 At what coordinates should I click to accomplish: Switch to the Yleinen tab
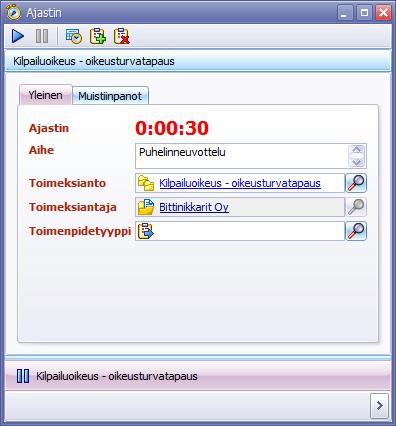coord(45,95)
